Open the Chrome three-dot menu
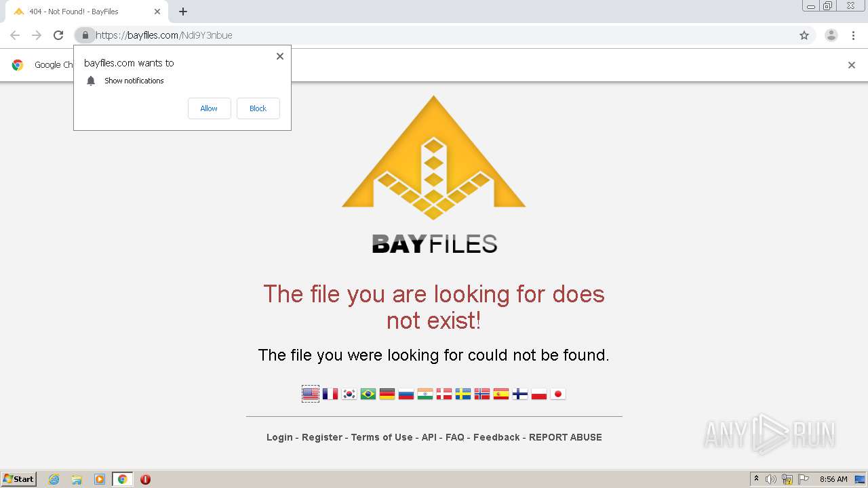The height and width of the screenshot is (488, 868). (x=854, y=35)
